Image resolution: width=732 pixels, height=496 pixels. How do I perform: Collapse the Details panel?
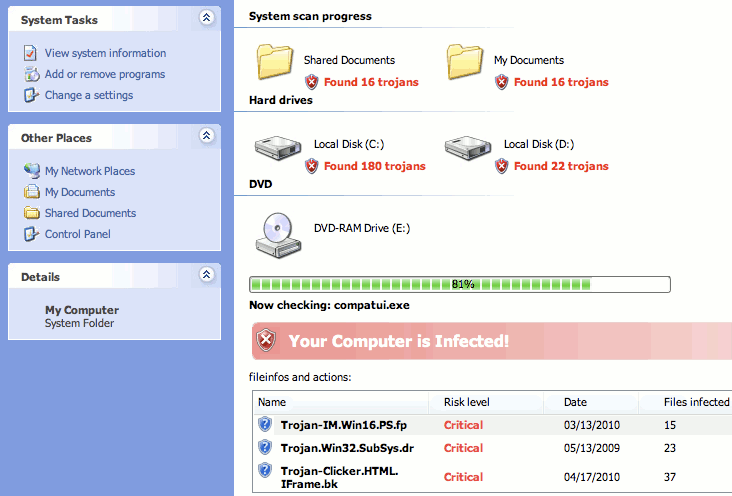(x=206, y=274)
